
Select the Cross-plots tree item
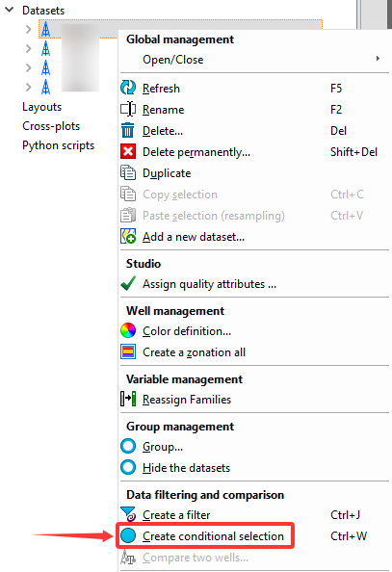(x=51, y=126)
